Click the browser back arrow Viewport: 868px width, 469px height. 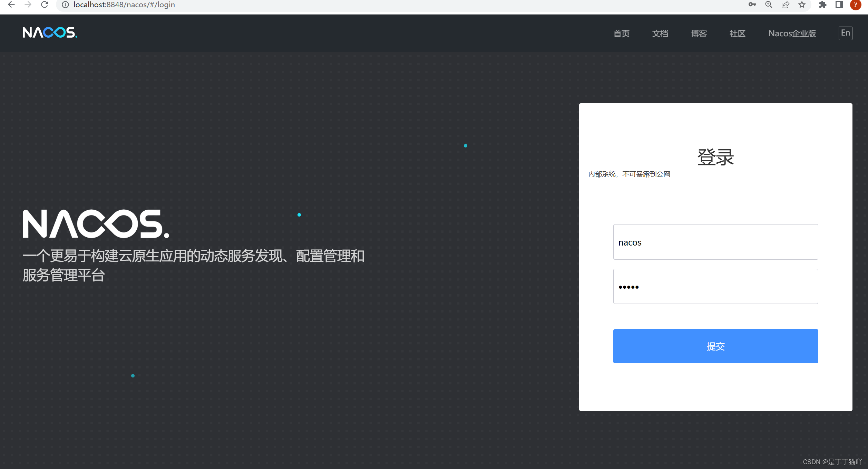click(11, 4)
